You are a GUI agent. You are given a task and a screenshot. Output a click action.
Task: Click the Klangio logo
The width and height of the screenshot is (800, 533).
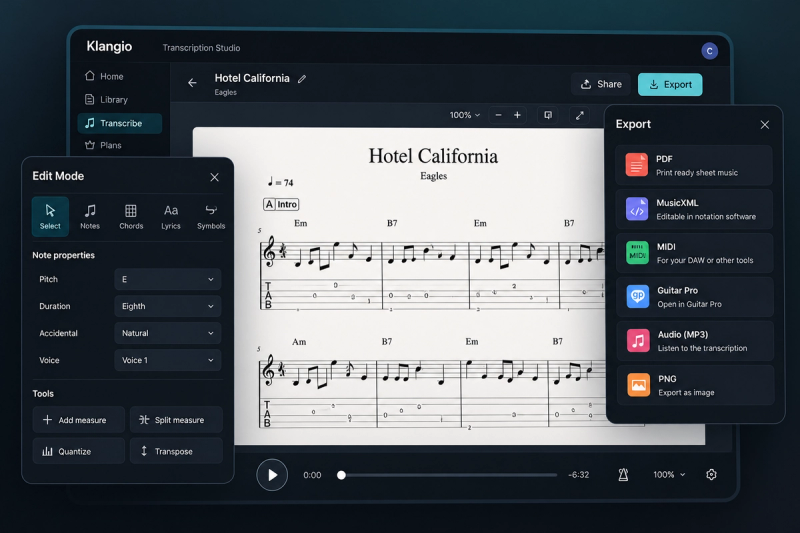(109, 46)
